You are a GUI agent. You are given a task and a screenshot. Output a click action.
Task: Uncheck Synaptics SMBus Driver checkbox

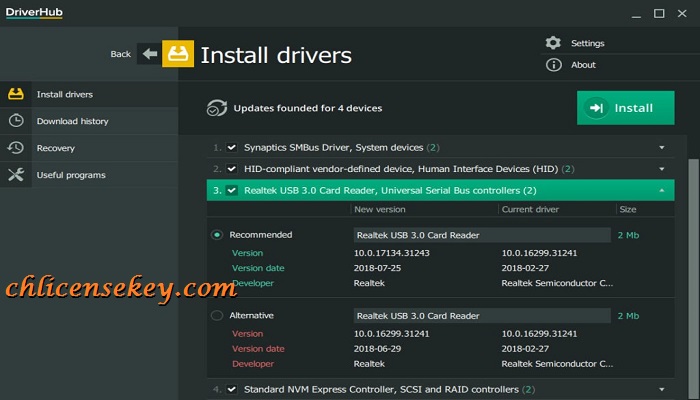231,147
